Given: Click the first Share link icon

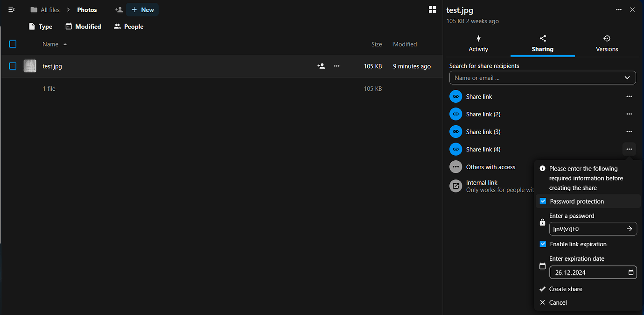Looking at the screenshot, I should [456, 97].
